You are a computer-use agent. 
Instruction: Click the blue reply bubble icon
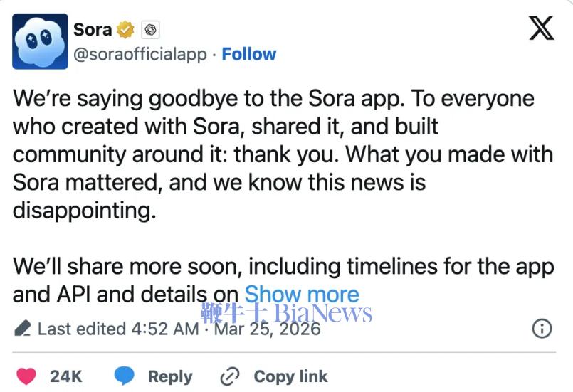click(x=125, y=376)
